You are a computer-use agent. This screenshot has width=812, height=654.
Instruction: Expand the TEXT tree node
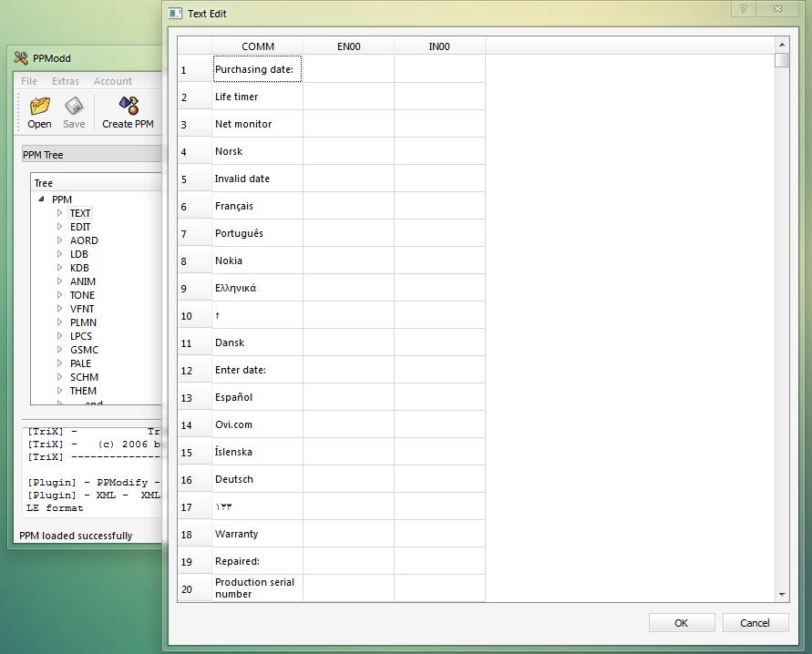(59, 212)
